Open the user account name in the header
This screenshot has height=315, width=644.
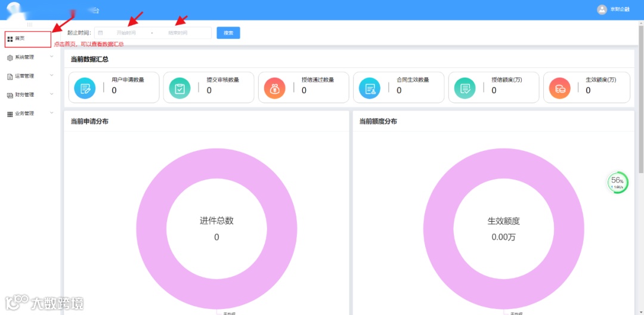pos(620,10)
